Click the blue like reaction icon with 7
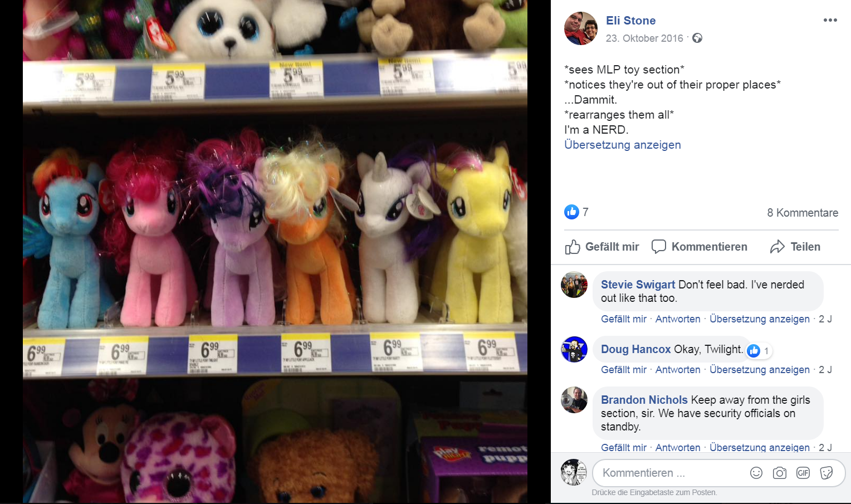 (x=571, y=212)
